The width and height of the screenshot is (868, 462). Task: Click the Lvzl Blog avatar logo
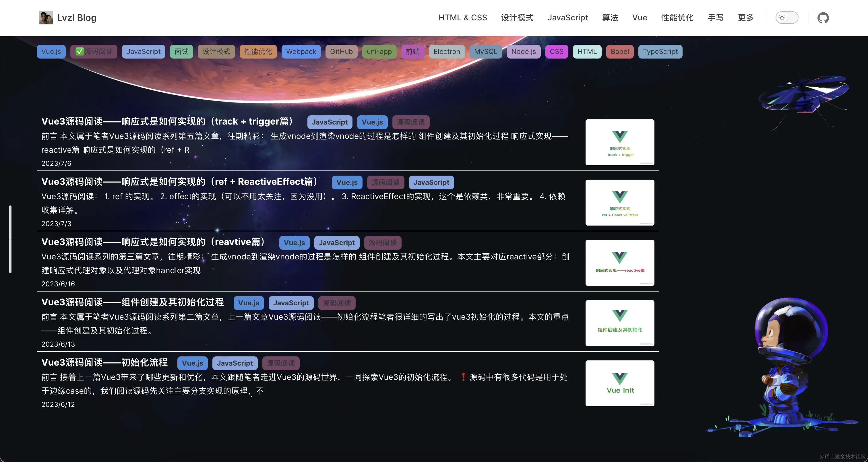click(x=46, y=18)
